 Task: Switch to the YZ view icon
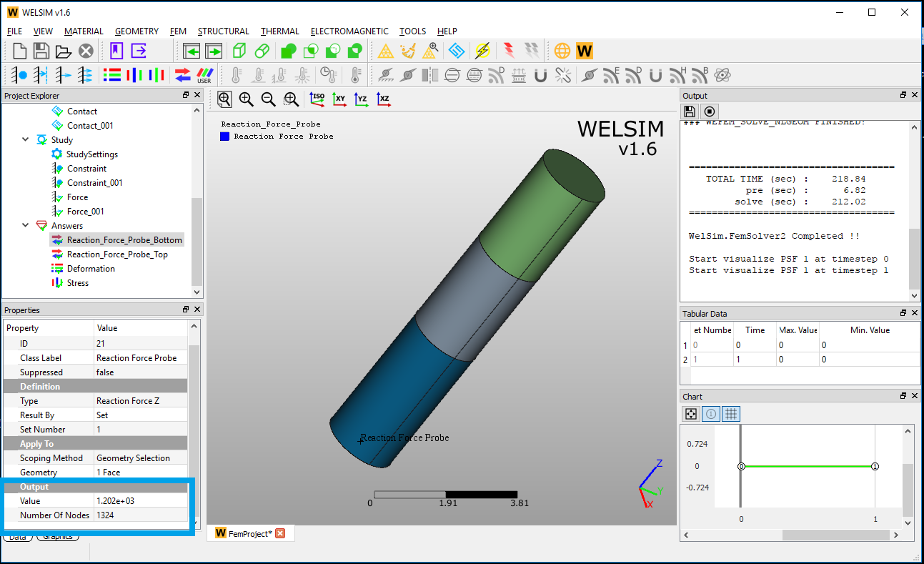tap(362, 99)
